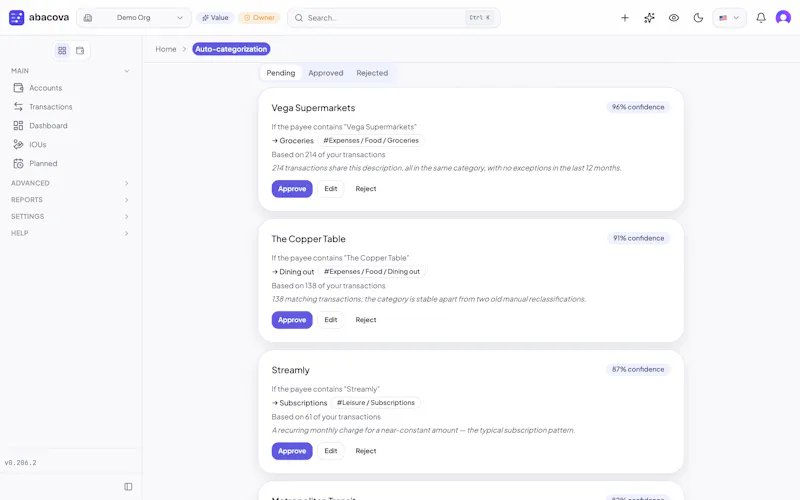Viewport: 800px width, 500px height.
Task: Expand the HELP sidebar section
Action: tap(70, 233)
